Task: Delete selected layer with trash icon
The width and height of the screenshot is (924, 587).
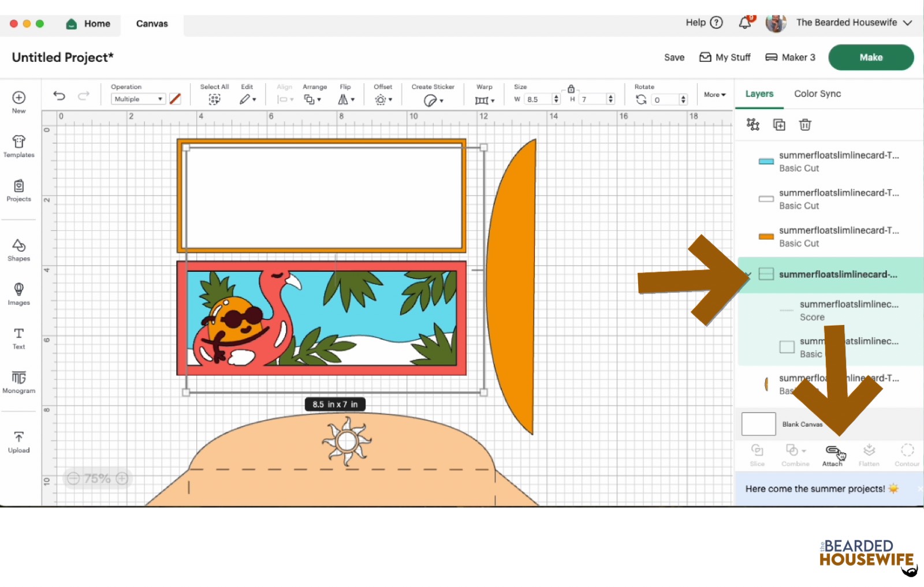Action: tap(804, 125)
